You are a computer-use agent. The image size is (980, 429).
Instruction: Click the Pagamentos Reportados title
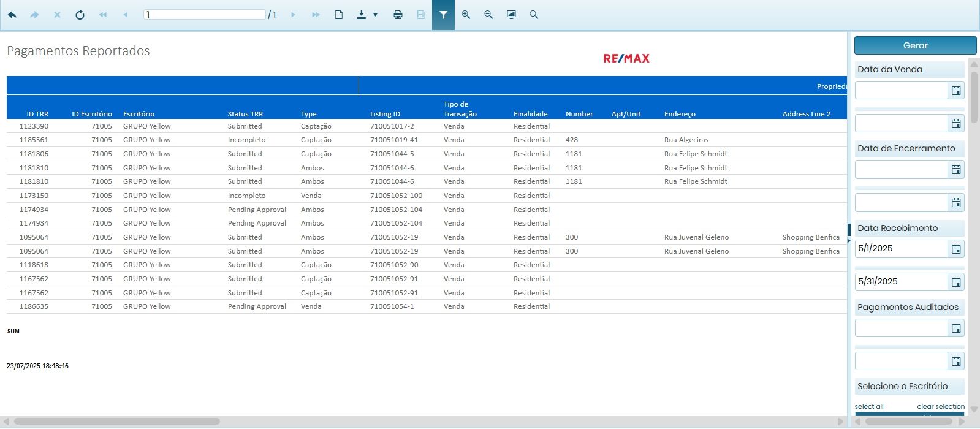point(78,51)
